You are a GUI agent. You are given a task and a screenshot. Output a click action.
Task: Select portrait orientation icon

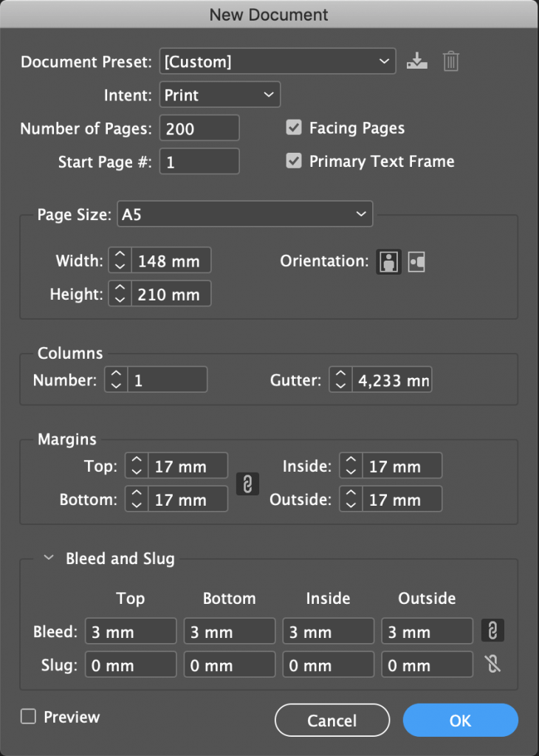[x=389, y=261]
